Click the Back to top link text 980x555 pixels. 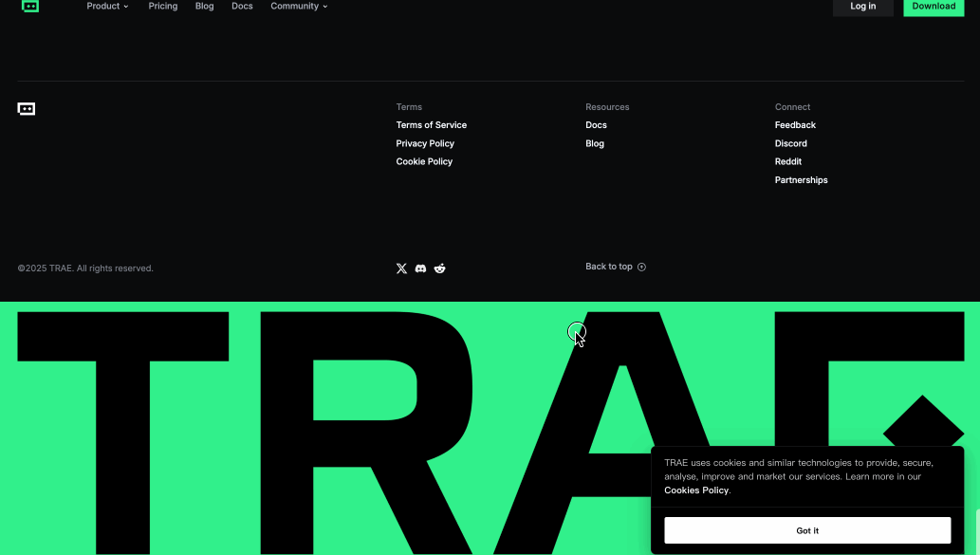coord(609,267)
